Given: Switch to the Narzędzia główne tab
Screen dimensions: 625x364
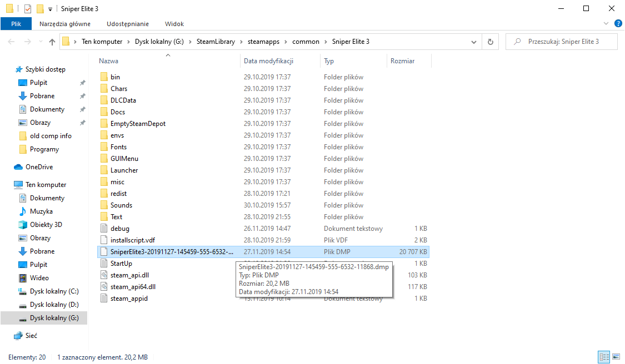Looking at the screenshot, I should click(x=65, y=24).
